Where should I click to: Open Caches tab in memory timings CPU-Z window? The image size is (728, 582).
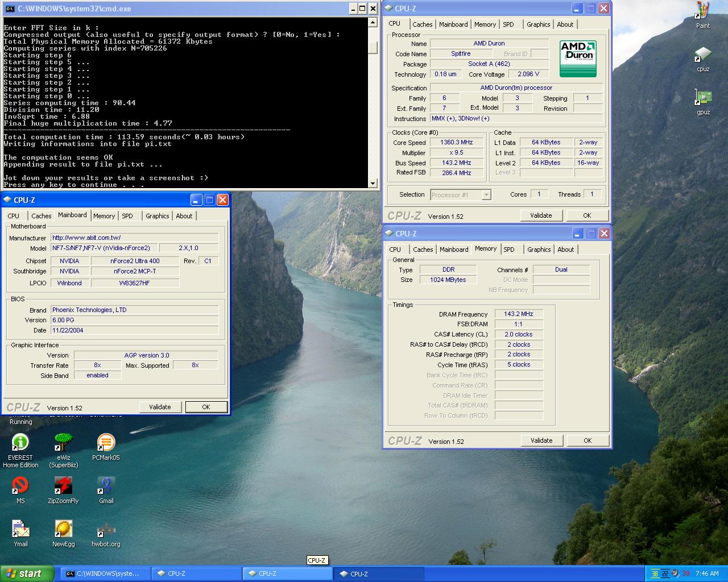pos(423,250)
